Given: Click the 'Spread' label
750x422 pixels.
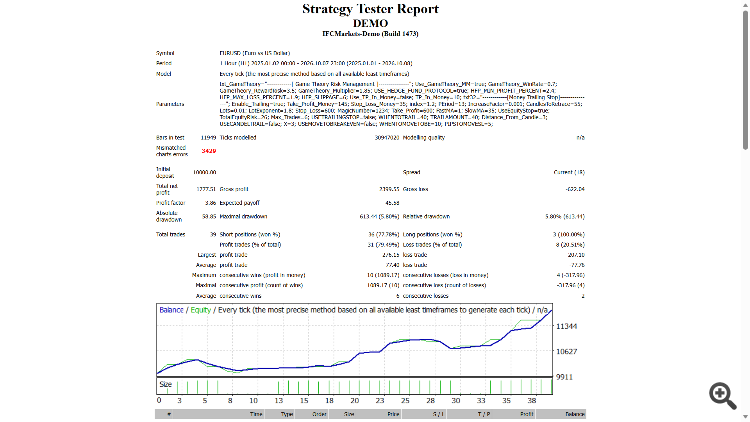Looking at the screenshot, I should [411, 172].
